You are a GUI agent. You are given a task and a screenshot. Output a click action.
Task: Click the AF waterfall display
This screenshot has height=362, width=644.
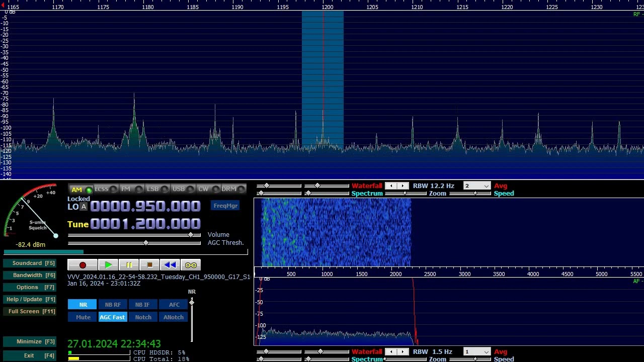(449, 232)
